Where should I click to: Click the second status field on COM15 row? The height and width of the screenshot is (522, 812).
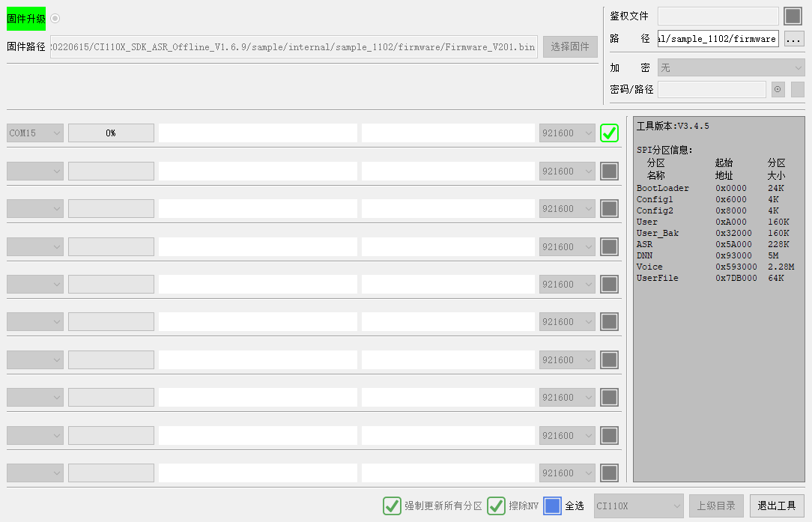(448, 133)
